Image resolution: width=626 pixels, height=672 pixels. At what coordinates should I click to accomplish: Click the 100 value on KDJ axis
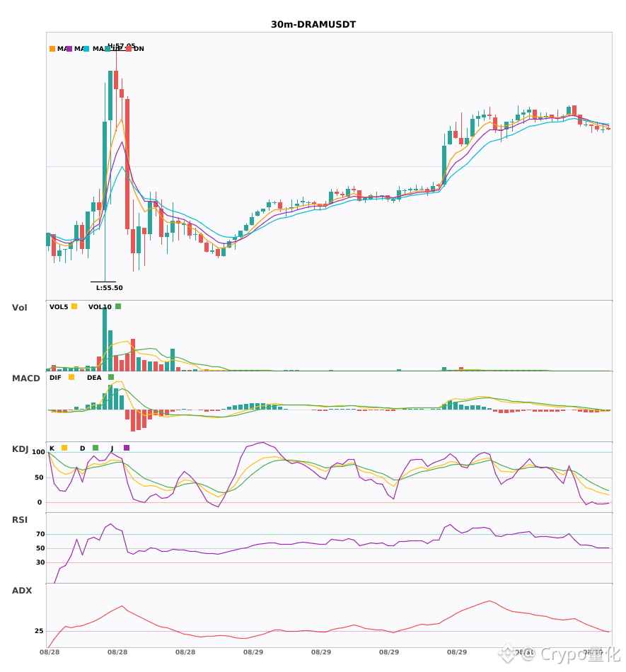coord(39,452)
